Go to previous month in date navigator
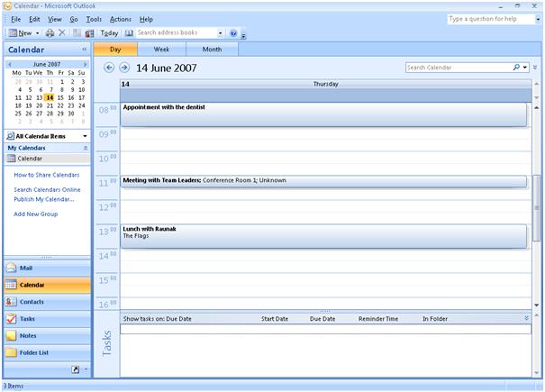545x392 pixels. (x=10, y=64)
